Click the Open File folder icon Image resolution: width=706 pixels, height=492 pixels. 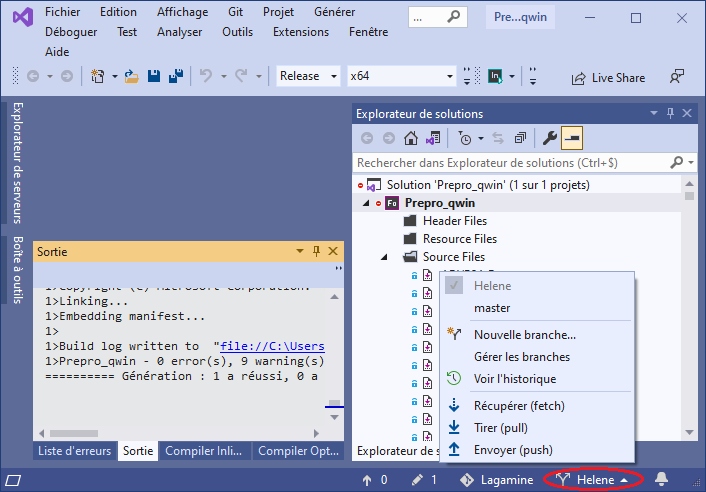coord(132,76)
